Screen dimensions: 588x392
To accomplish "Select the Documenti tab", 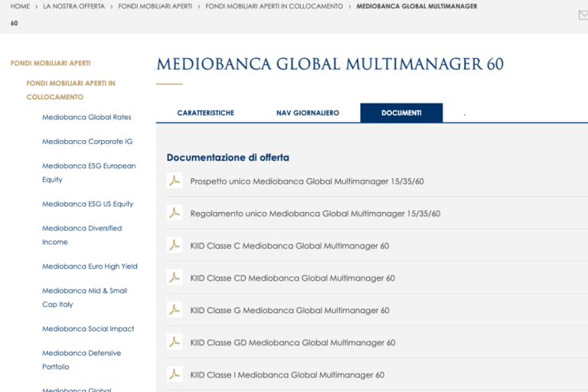I will click(x=401, y=113).
